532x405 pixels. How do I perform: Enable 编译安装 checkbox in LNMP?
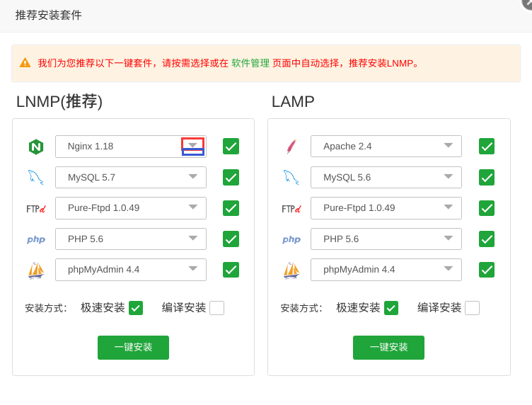click(x=216, y=308)
